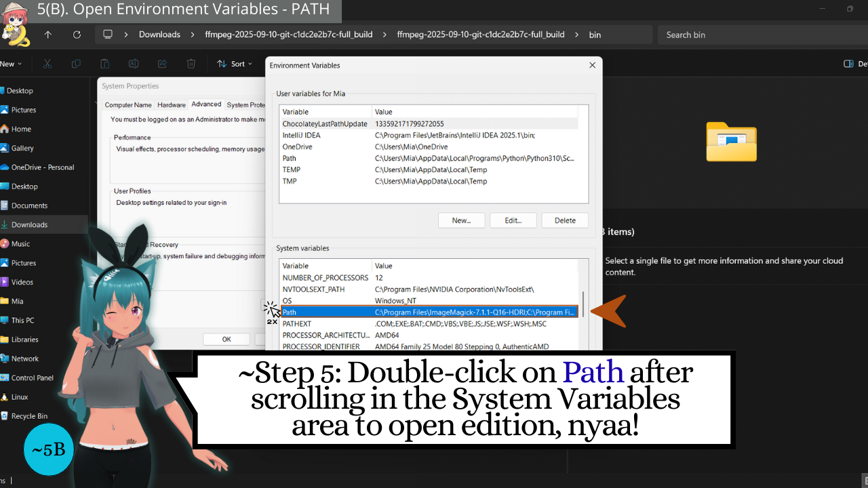The height and width of the screenshot is (488, 868).
Task: Click the Delete trash icon in Explorer toolbar
Action: 191,64
